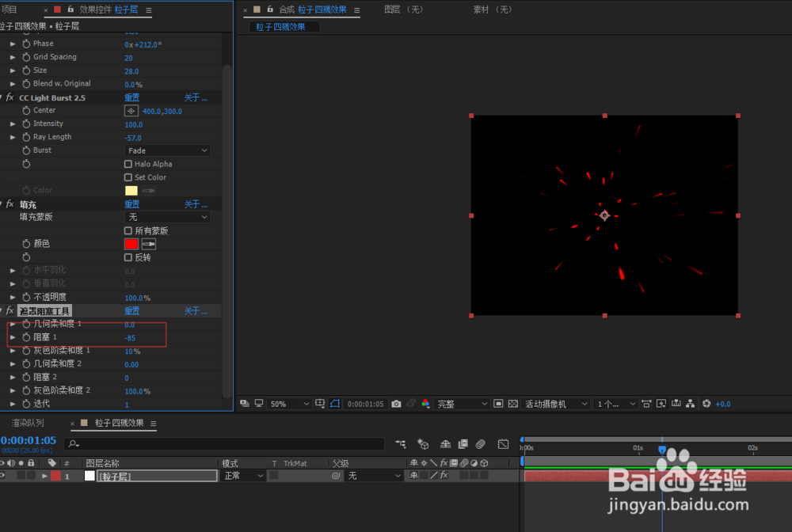This screenshot has height=532, width=792.
Task: Click the stopwatch icon next to Phase
Action: [26, 44]
